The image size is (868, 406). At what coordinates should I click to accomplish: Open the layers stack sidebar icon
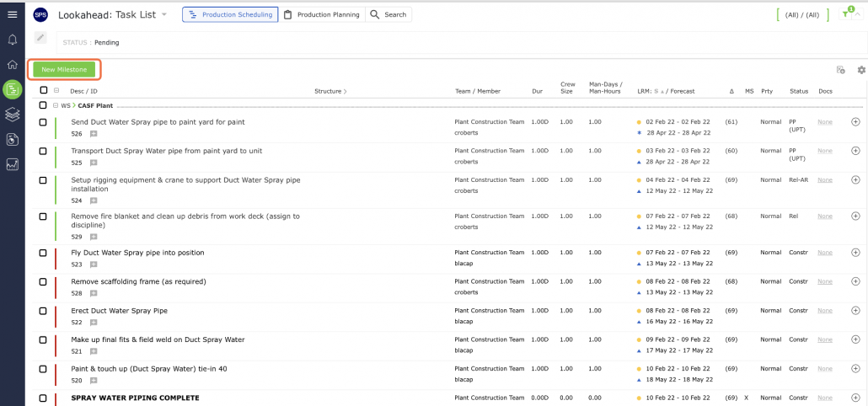tap(12, 115)
